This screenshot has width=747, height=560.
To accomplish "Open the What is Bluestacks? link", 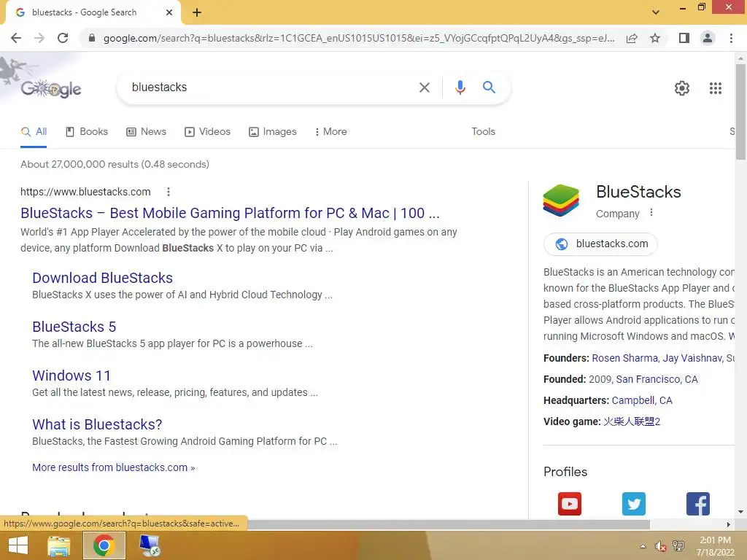I will [x=97, y=424].
